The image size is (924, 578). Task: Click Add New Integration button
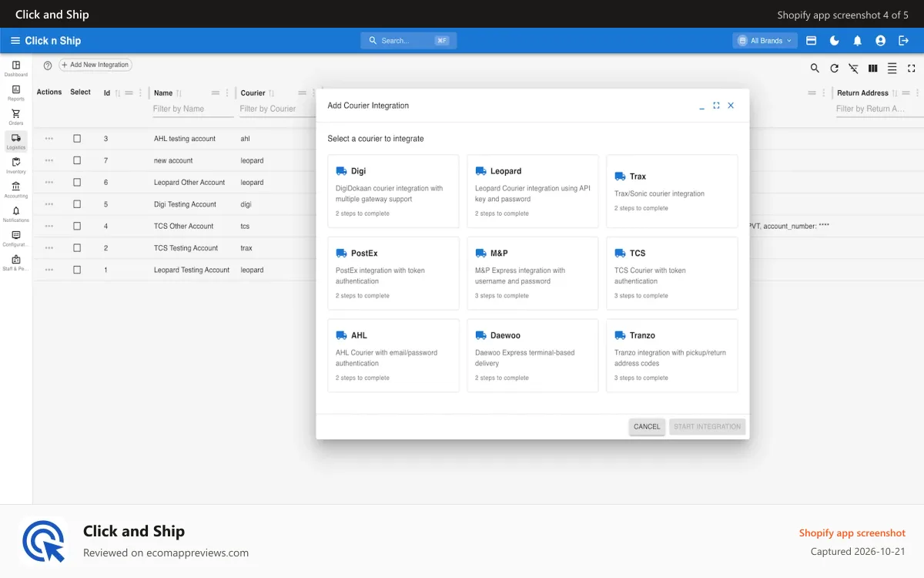tap(95, 66)
